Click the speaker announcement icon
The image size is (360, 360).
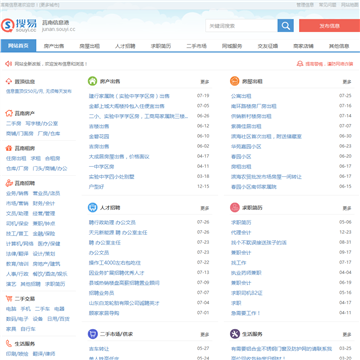(x=9, y=64)
